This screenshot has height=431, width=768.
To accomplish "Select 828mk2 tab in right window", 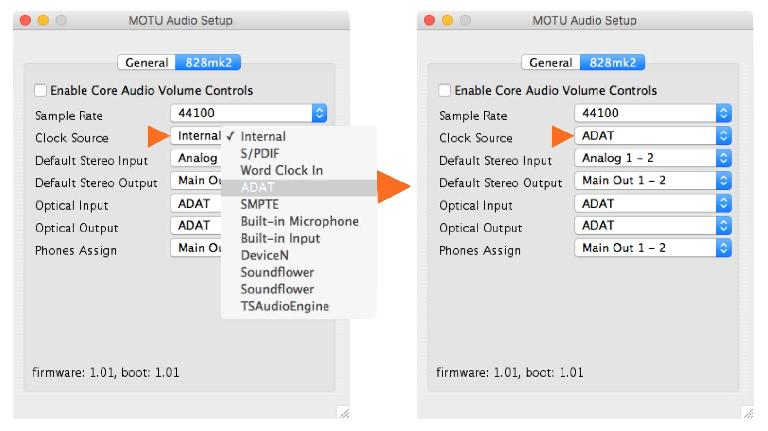I will (612, 63).
